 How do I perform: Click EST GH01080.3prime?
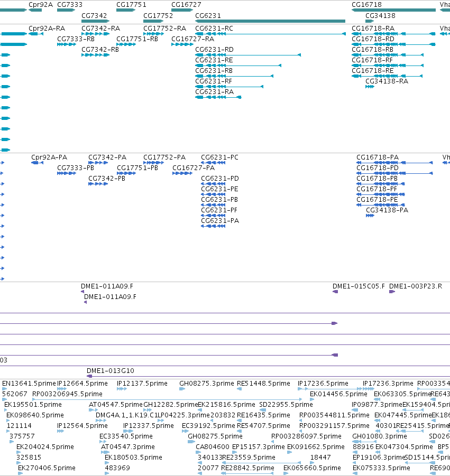pyautogui.click(x=380, y=436)
